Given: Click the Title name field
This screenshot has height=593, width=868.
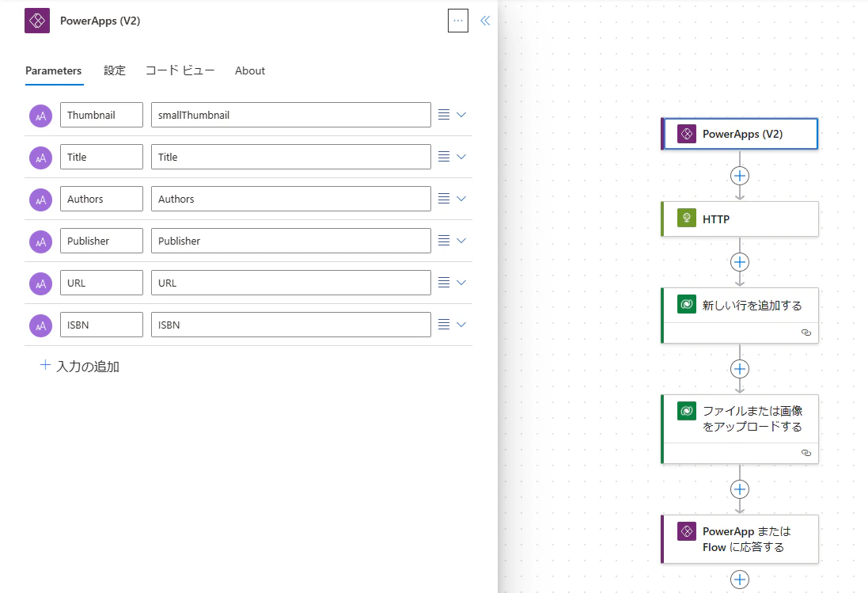Looking at the screenshot, I should pos(101,157).
